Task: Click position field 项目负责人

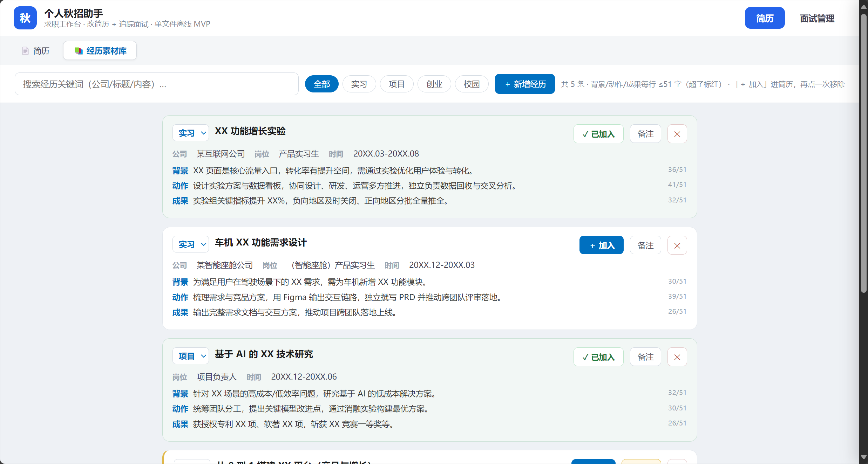Action: point(217,377)
